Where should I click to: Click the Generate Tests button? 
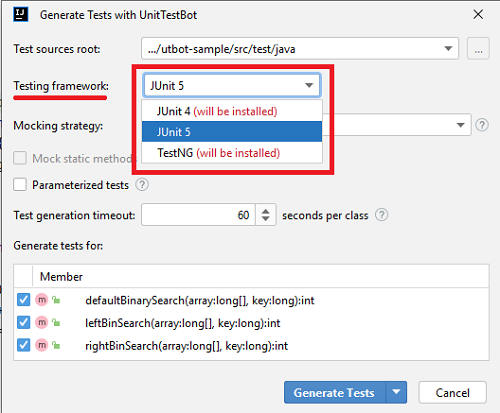pos(334,392)
